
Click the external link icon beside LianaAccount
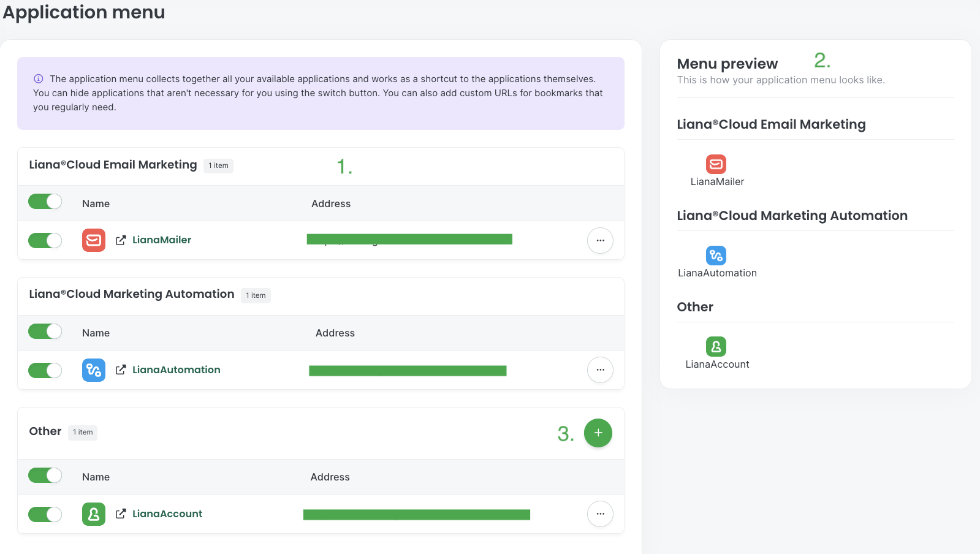(121, 514)
